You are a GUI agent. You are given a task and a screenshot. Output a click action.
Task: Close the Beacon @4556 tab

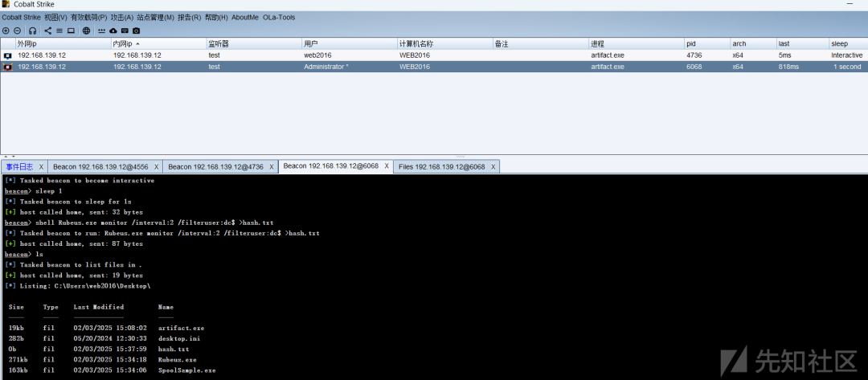pyautogui.click(x=156, y=166)
